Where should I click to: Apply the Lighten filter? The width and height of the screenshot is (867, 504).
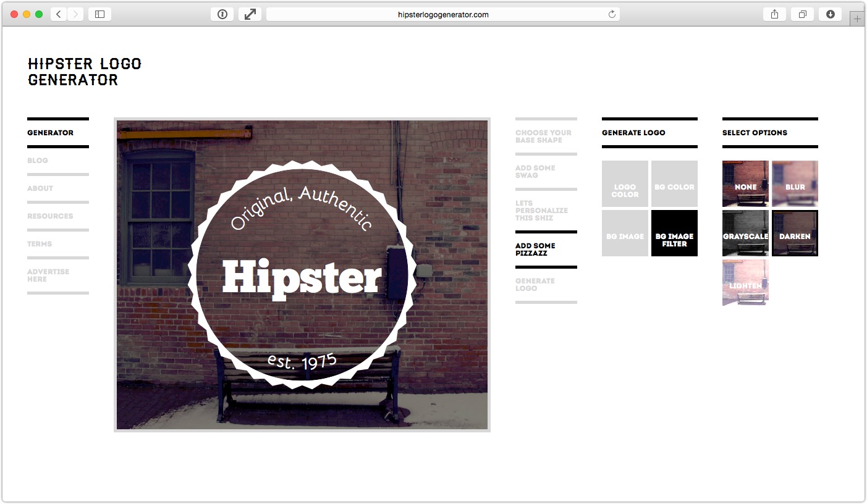pyautogui.click(x=745, y=282)
